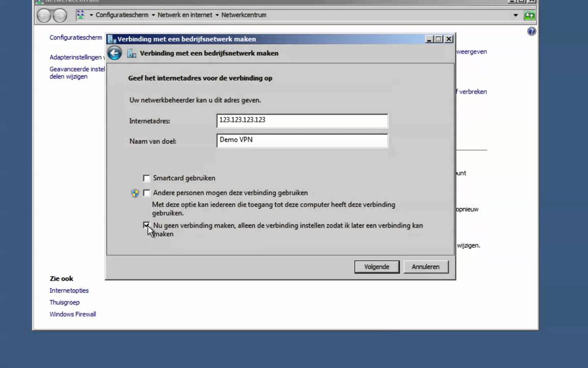This screenshot has height=368, width=588.
Task: Select 'Netwerk en internet' breadcrumb item
Action: point(185,15)
